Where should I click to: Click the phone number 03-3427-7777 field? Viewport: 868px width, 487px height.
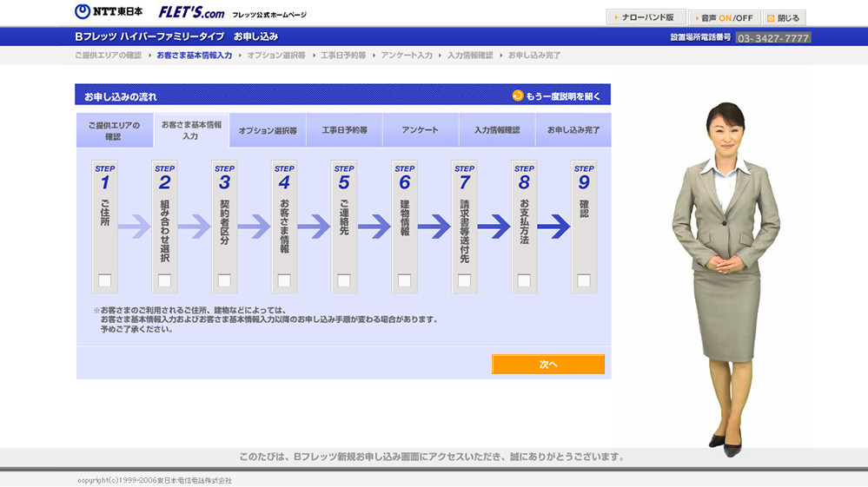(773, 38)
